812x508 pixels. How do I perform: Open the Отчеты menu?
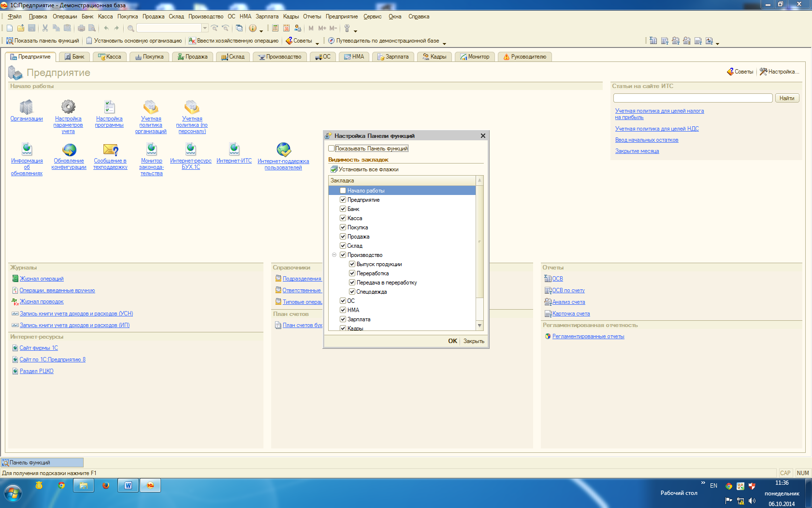pos(312,16)
